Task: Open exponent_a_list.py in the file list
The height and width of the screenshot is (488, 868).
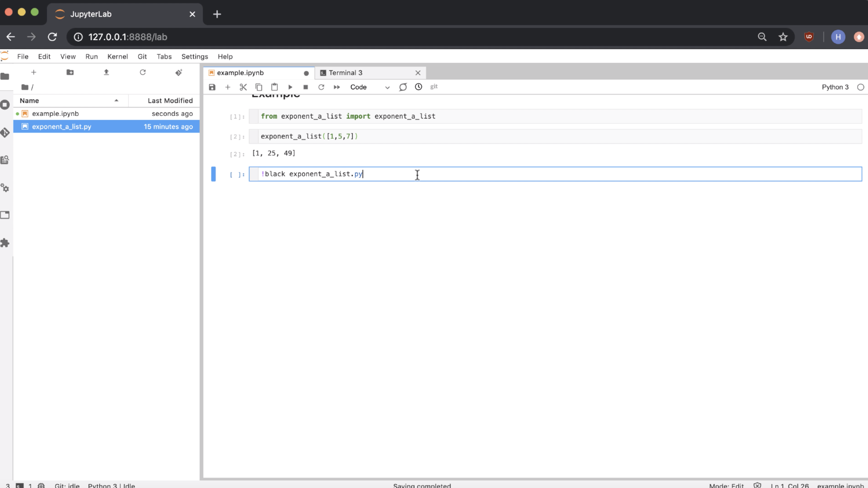Action: [x=62, y=127]
